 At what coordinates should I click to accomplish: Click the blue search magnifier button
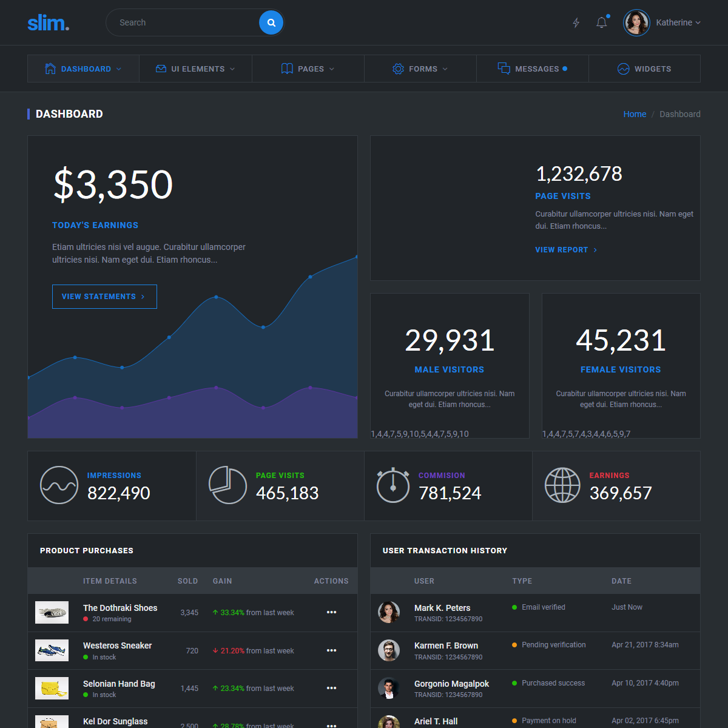pyautogui.click(x=271, y=22)
